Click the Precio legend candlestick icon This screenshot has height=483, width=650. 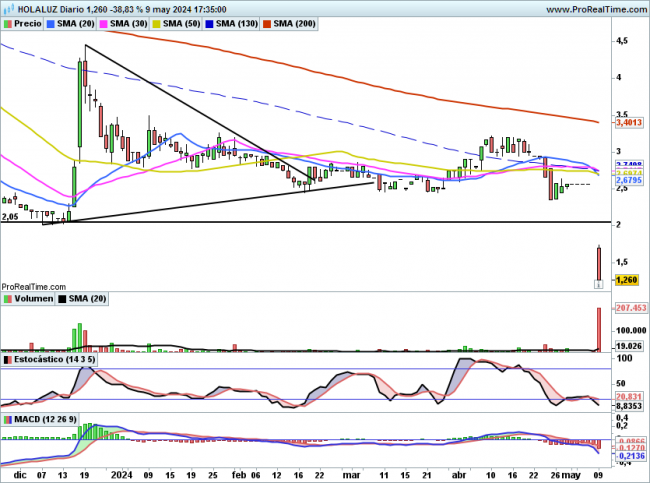(x=8, y=22)
